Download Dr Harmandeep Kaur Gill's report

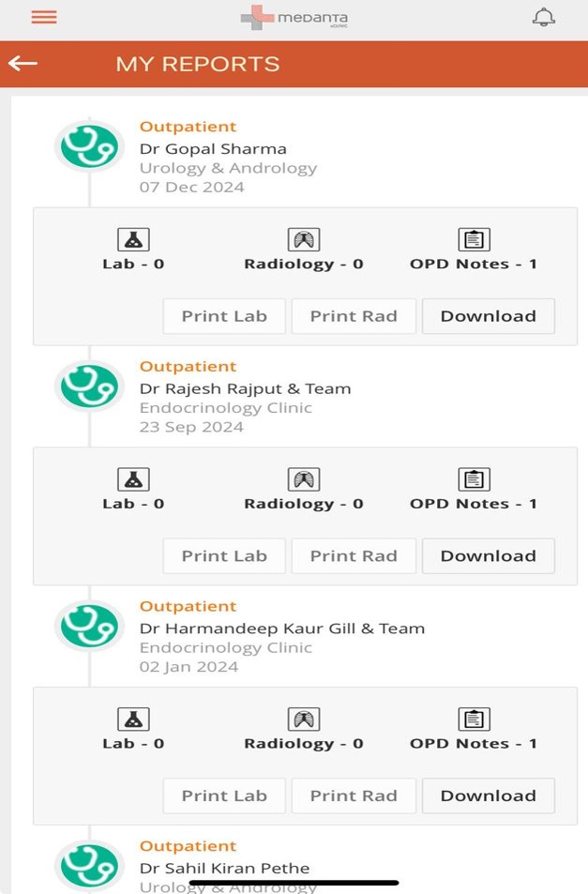(x=489, y=796)
